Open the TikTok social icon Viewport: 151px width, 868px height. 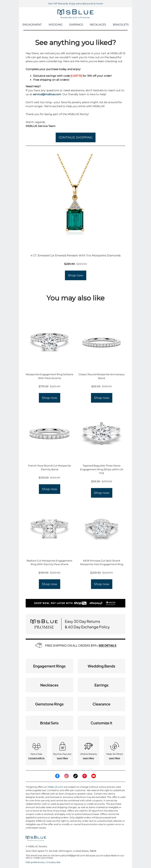[x=76, y=776]
